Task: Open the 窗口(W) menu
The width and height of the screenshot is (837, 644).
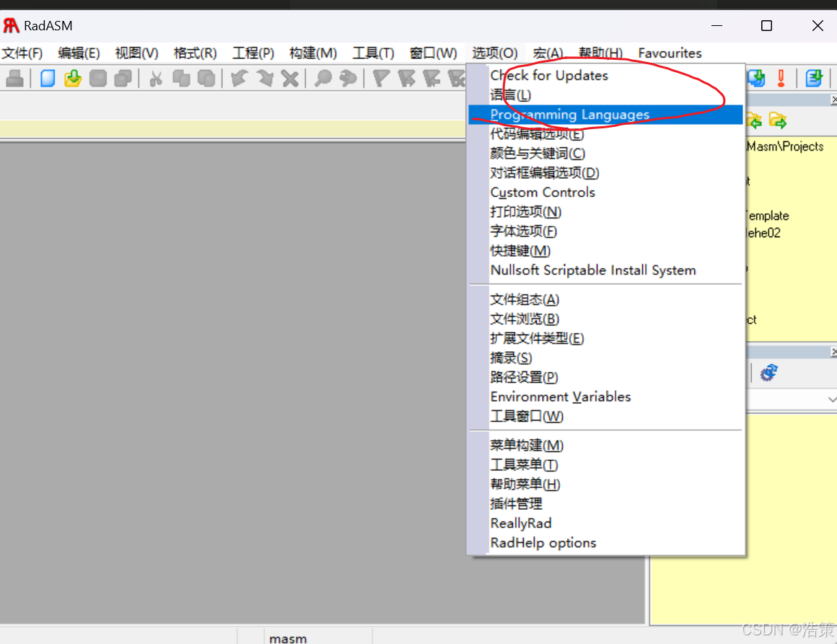Action: tap(433, 53)
